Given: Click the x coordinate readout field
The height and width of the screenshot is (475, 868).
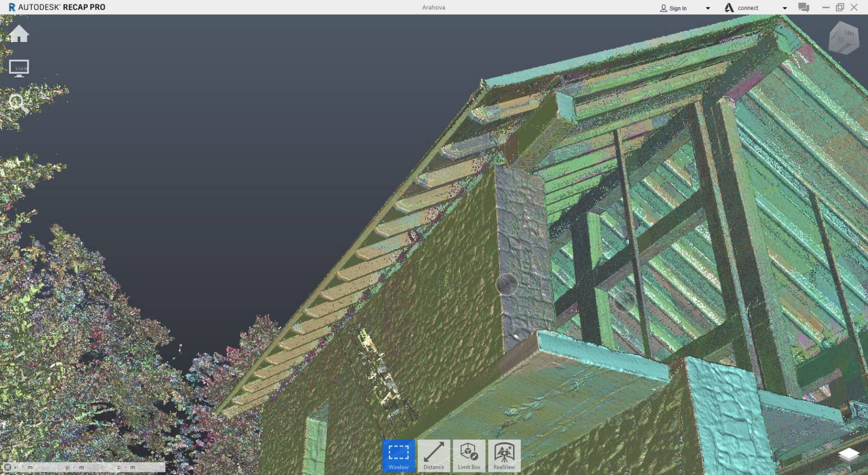Looking at the screenshot, I should (23, 467).
